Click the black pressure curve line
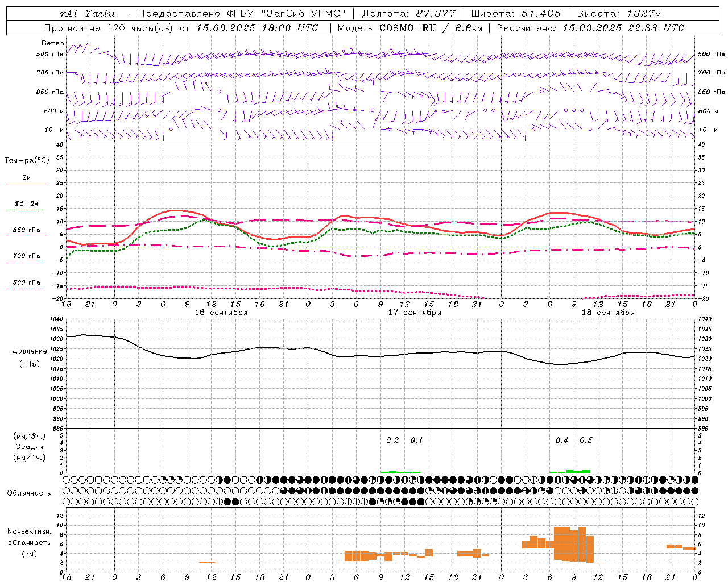Viewport: 728px width, 582px height. 380,356
